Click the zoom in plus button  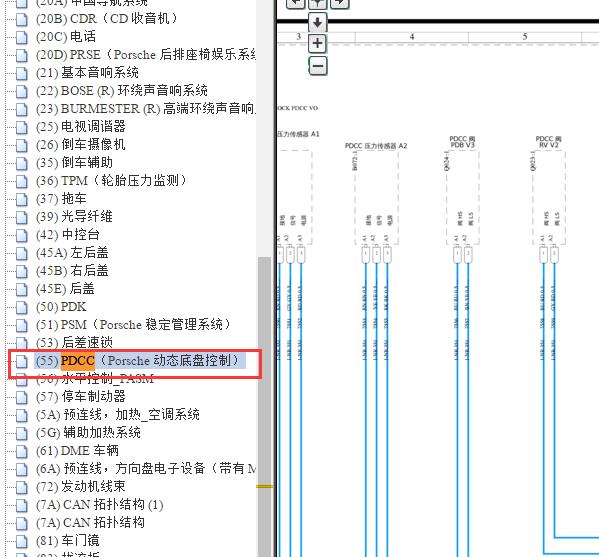tap(317, 43)
